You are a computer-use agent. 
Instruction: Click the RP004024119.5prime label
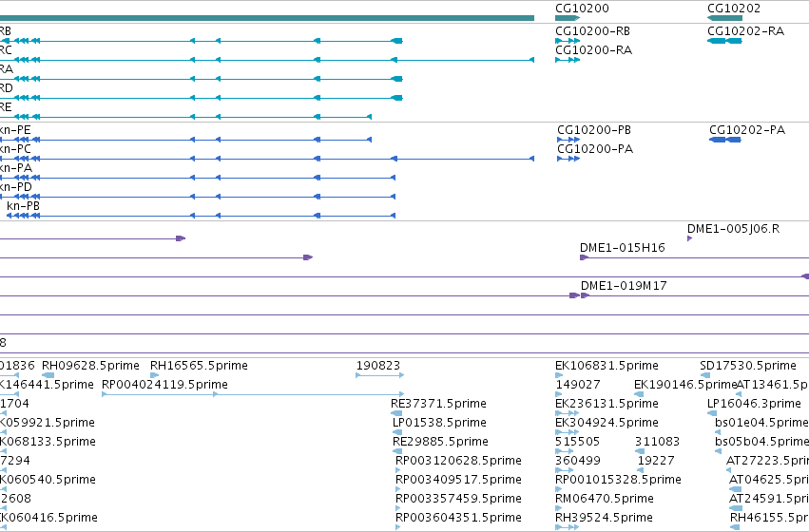coord(164,385)
